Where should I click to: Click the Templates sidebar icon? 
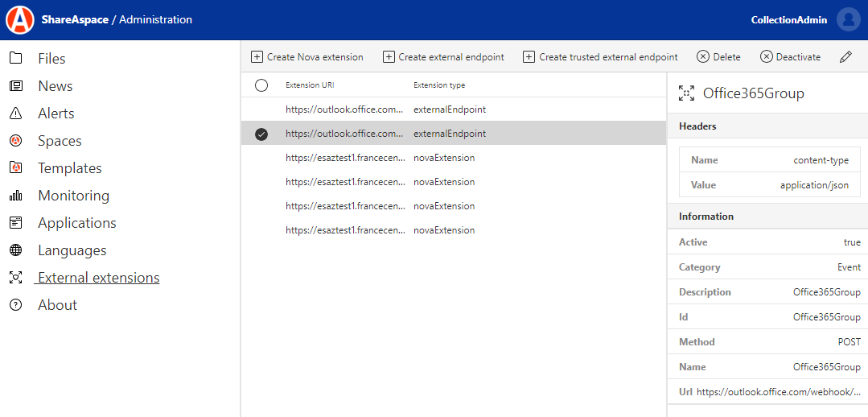point(15,167)
